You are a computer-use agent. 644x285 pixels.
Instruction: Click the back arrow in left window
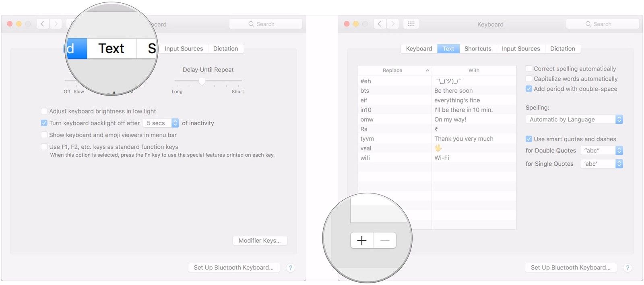(43, 24)
